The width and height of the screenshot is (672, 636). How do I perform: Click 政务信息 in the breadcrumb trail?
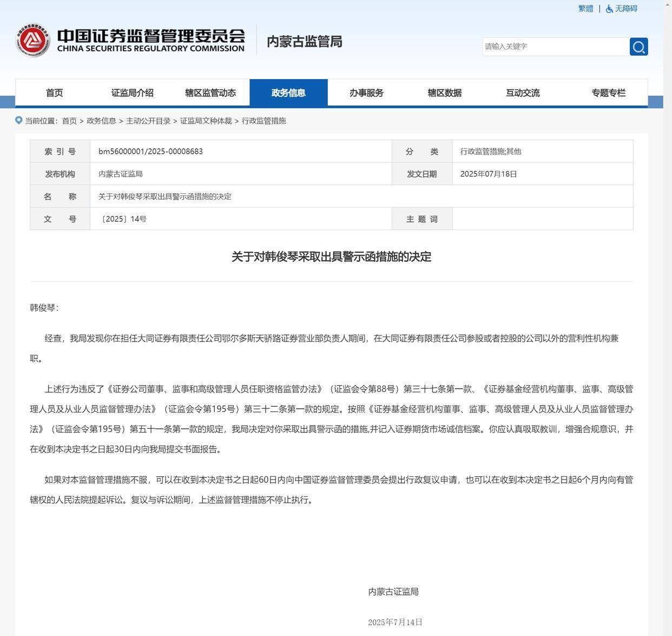click(x=101, y=121)
